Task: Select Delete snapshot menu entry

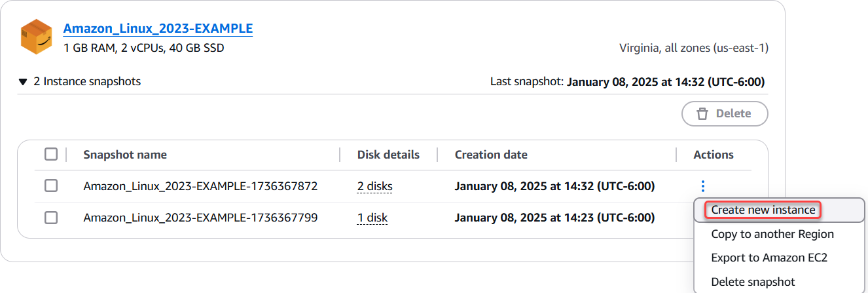Action: [x=753, y=282]
